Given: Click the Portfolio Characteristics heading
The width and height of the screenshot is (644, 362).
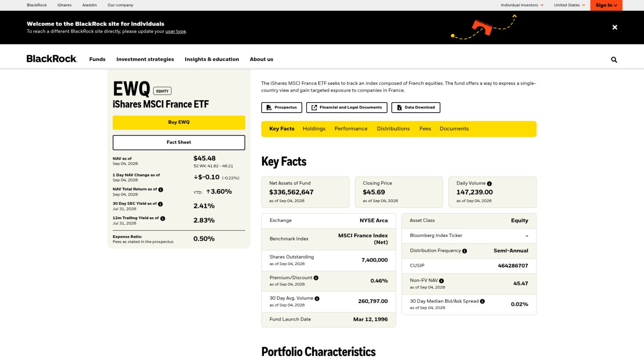Looking at the screenshot, I should (x=318, y=352).
